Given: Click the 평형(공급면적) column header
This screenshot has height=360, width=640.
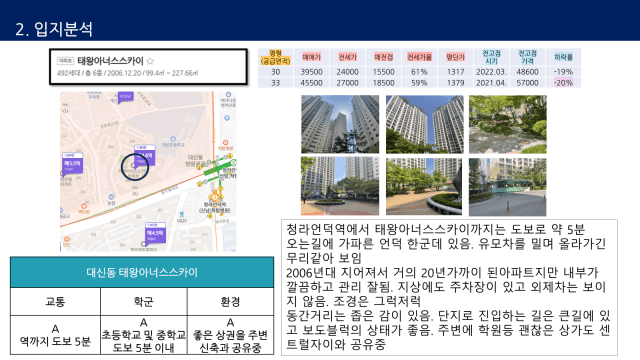Looking at the screenshot, I should click(x=276, y=58).
